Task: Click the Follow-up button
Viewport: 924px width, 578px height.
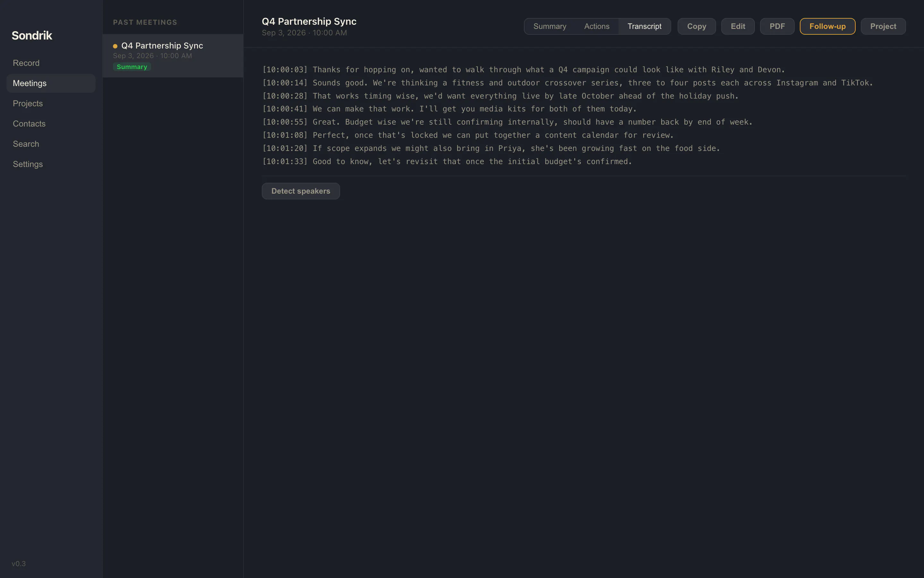Action: pos(827,26)
